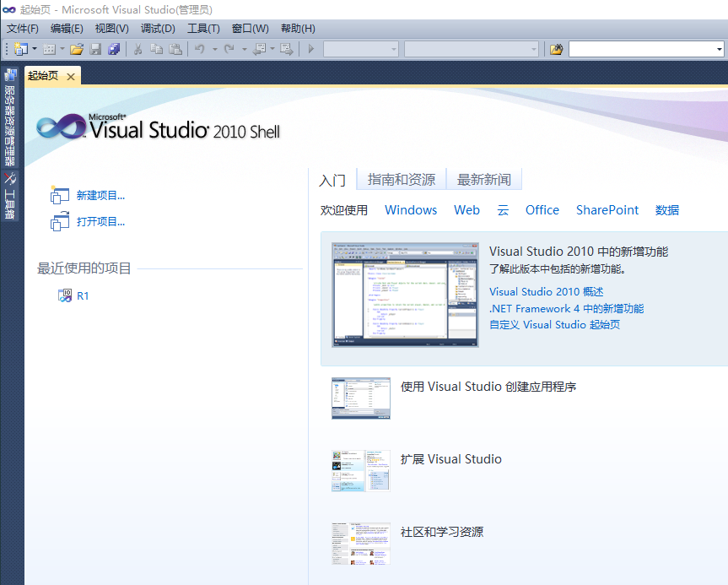Open the New Project icon's dropdown arrow
The width and height of the screenshot is (728, 585).
point(35,49)
